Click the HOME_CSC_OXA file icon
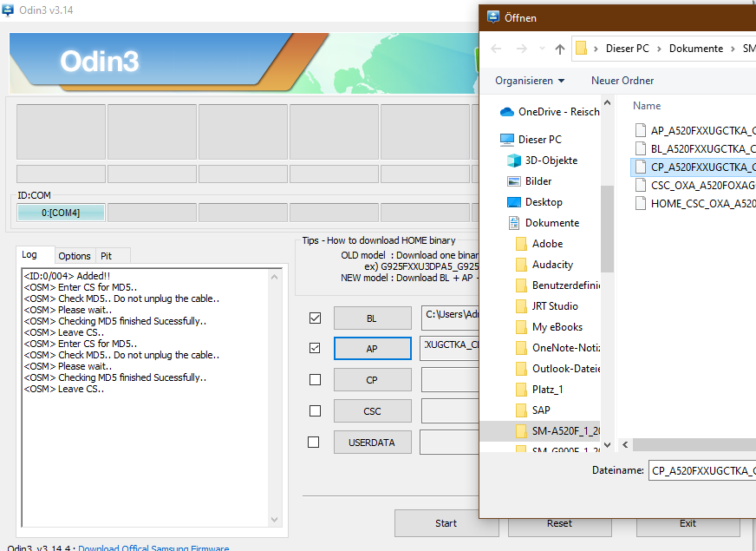The width and height of the screenshot is (756, 551). 641,204
